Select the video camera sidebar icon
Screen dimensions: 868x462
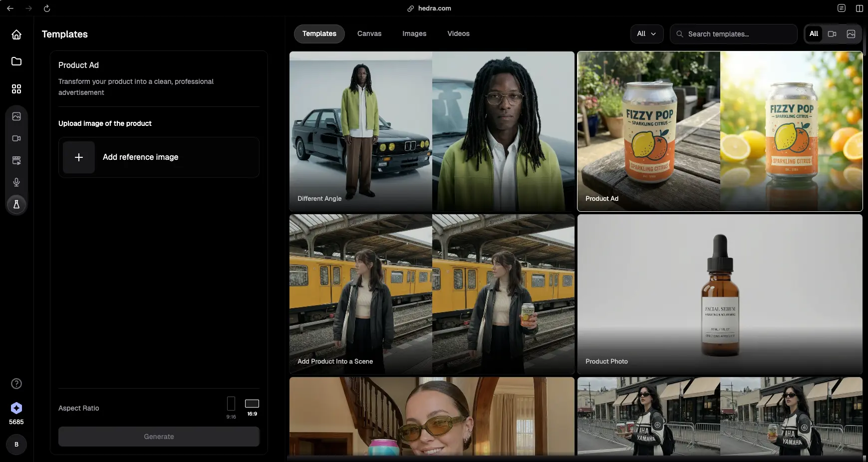tap(16, 138)
